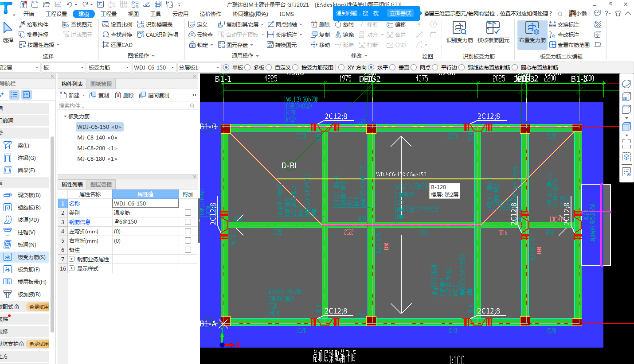634x364 pixels.
Task: Select MJ-C8-200 <1> in component list
Action: click(97, 148)
